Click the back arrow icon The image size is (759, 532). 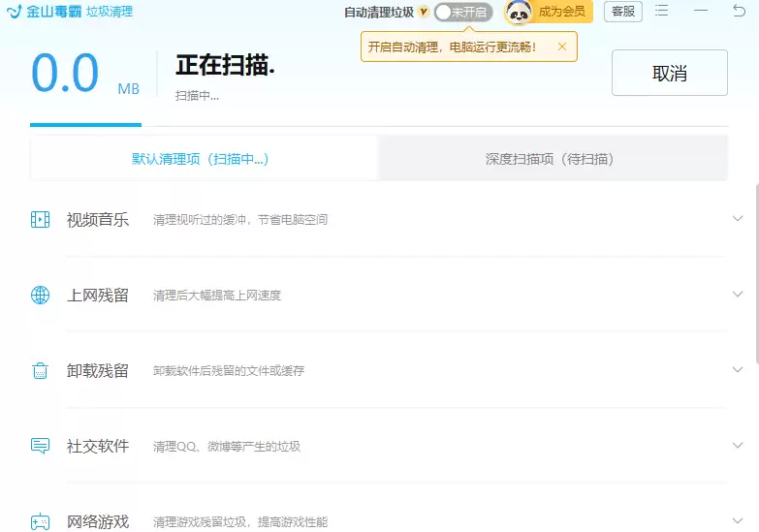(x=739, y=10)
